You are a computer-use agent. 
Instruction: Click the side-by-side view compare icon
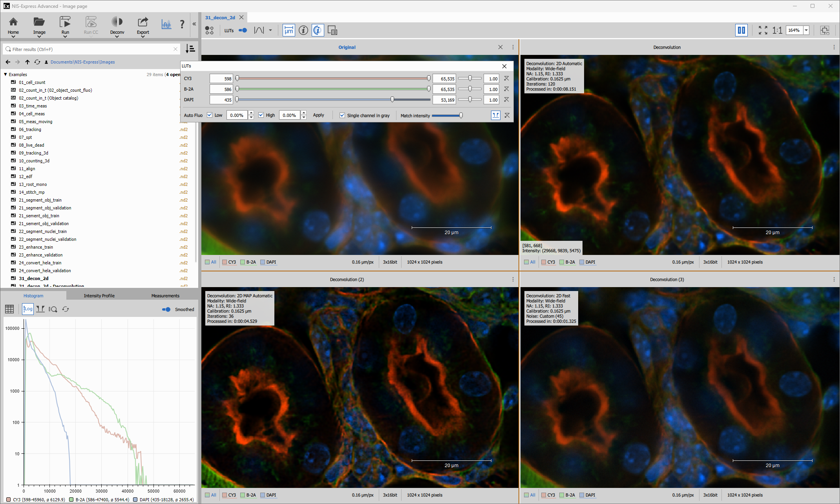point(741,30)
